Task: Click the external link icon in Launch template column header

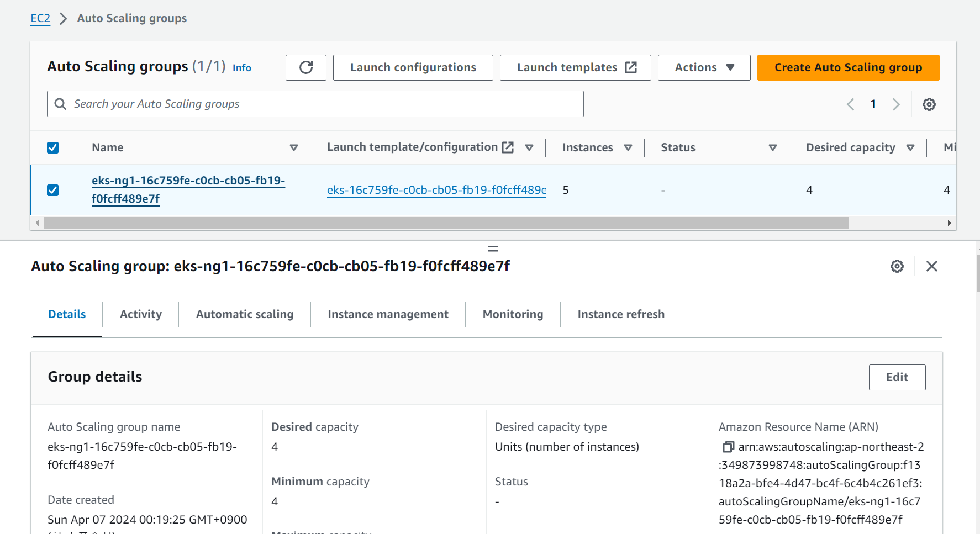Action: [508, 147]
